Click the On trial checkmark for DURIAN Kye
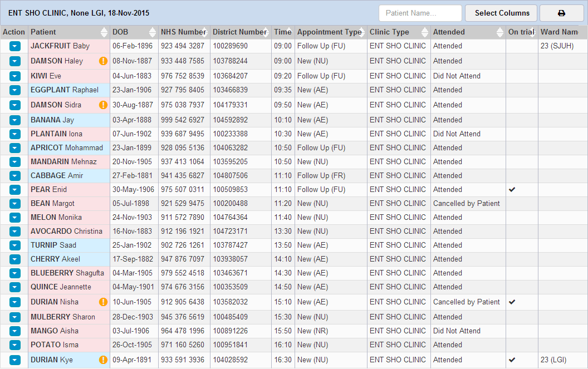The height and width of the screenshot is (369, 588). pyautogui.click(x=512, y=360)
